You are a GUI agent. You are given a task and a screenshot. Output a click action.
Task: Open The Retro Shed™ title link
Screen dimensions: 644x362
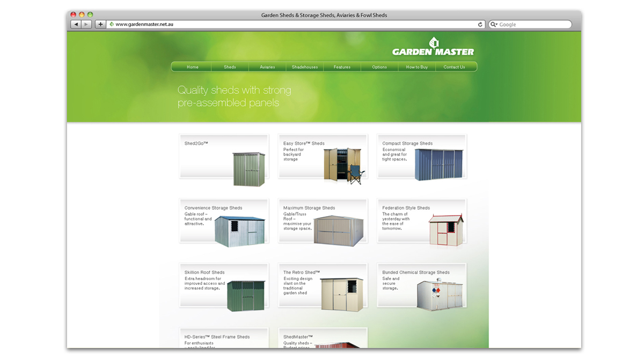pos(302,272)
